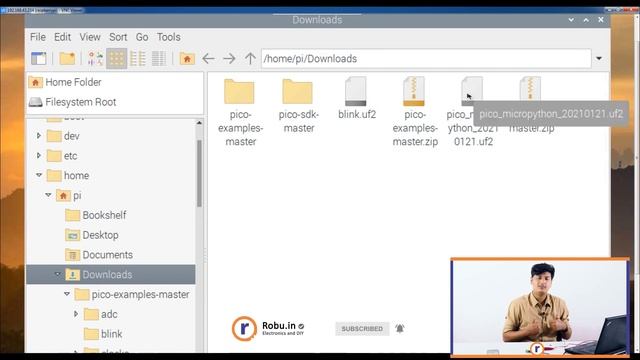This screenshot has width=640, height=360.
Task: Select Downloads folder in tree
Action: [x=111, y=274]
